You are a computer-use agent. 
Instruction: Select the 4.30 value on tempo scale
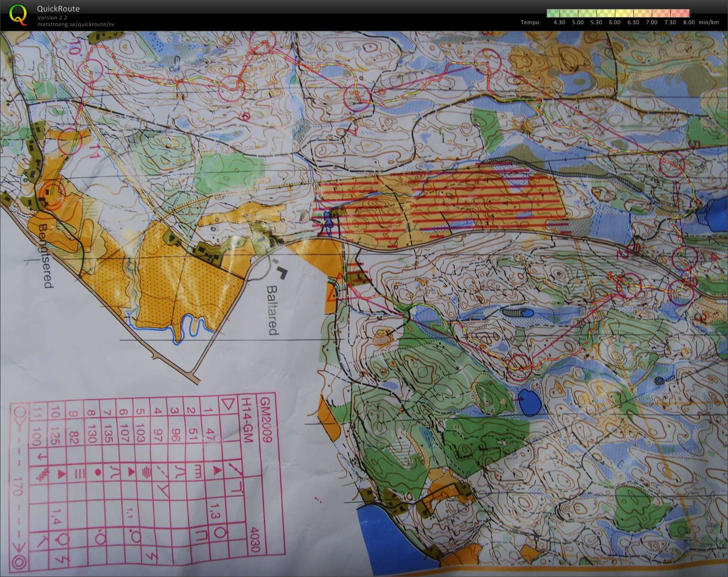point(559,22)
